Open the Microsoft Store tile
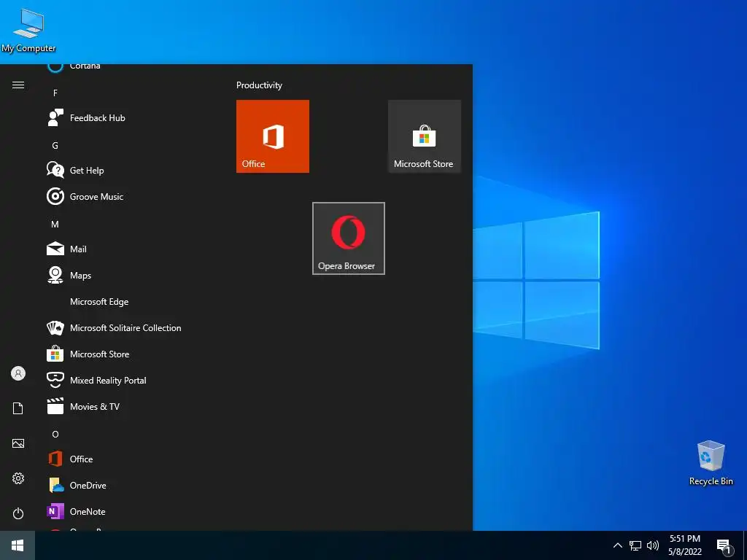747x560 pixels. tap(425, 136)
